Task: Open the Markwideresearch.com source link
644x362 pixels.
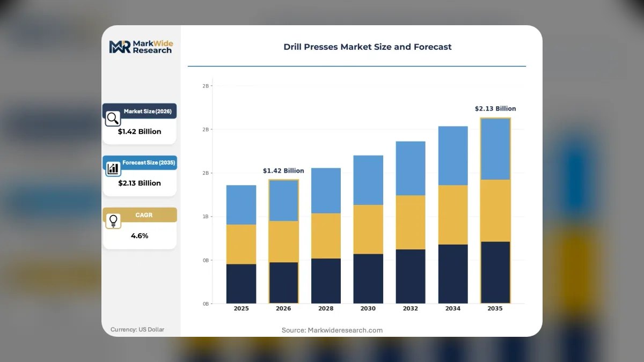Action: [x=345, y=330]
